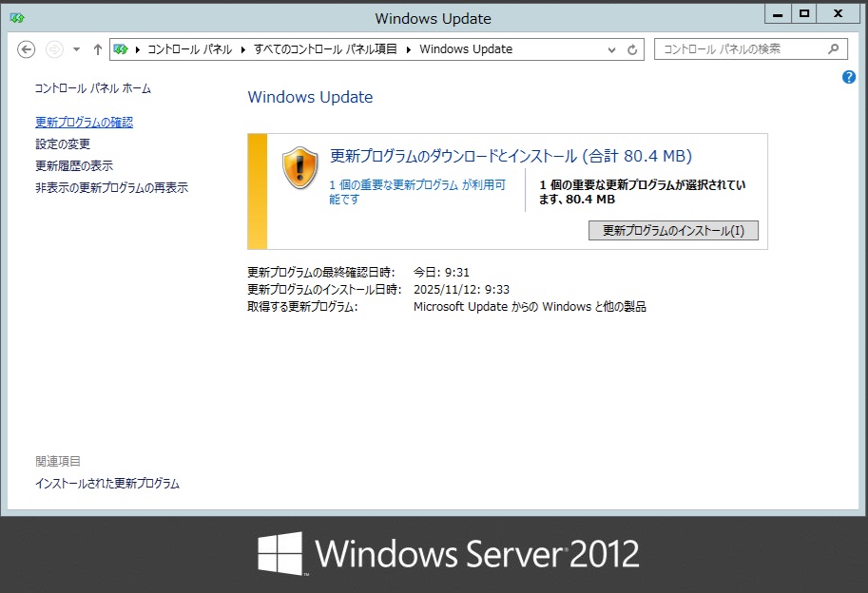Expand the arrow before Windows Update breadcrumb
This screenshot has height=593, width=868.
[409, 49]
